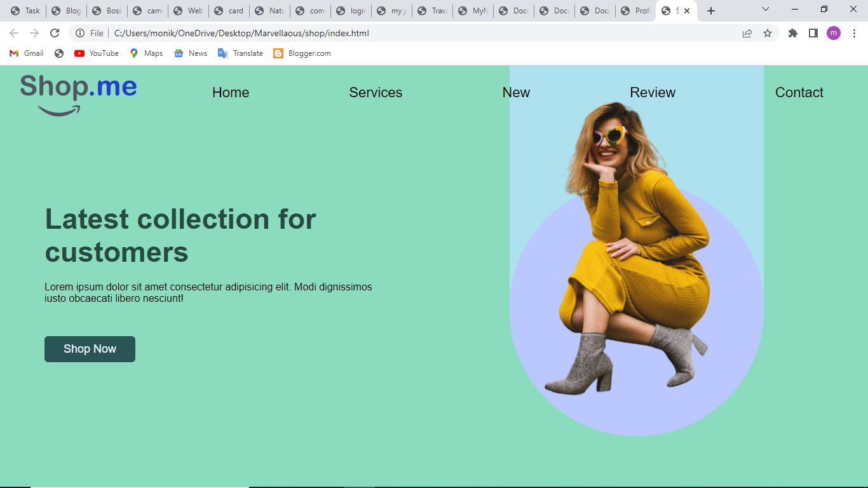This screenshot has height=488, width=868.
Task: Toggle the browser side panel icon
Action: [813, 33]
